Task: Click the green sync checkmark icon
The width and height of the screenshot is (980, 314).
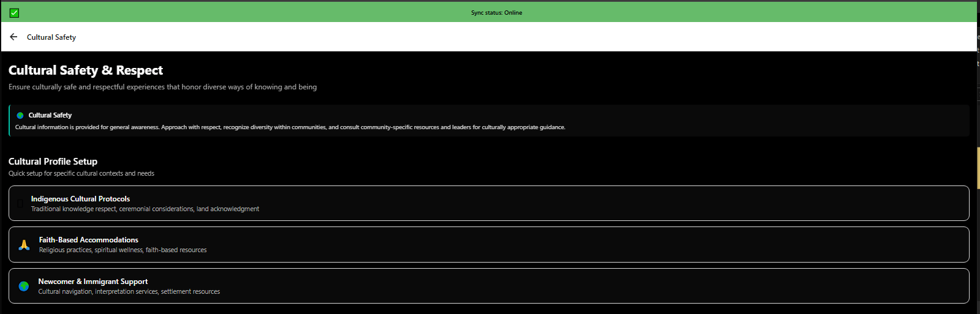Action: (14, 13)
